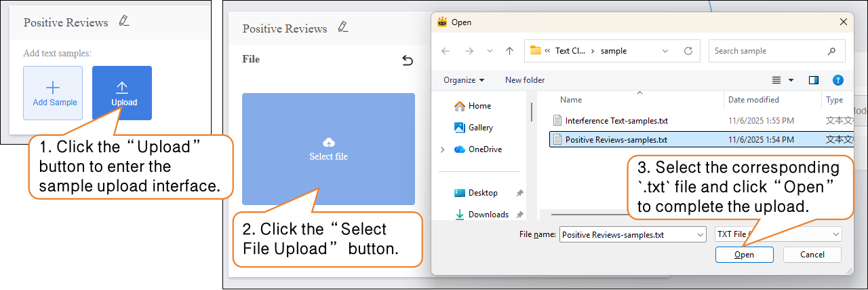
Task: Click the Open button
Action: click(744, 255)
